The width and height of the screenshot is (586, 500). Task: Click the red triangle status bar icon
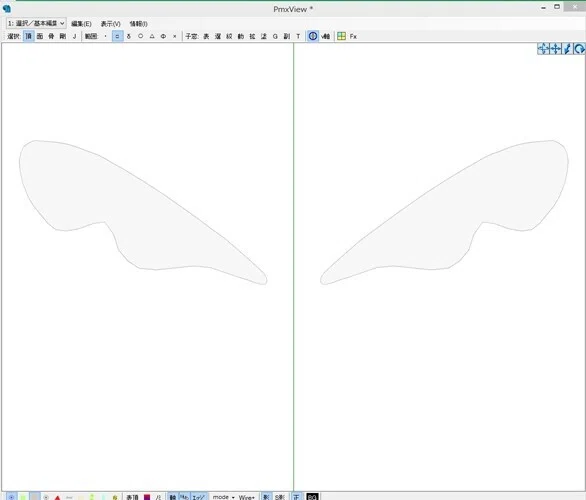click(x=57, y=497)
